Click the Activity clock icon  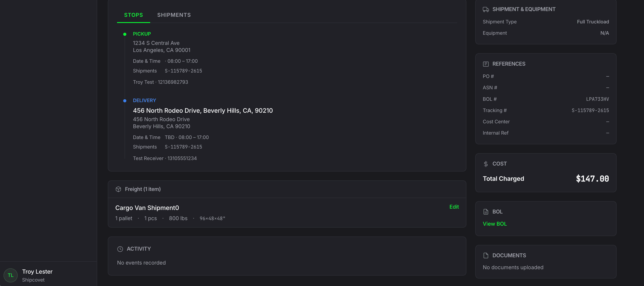(x=120, y=249)
